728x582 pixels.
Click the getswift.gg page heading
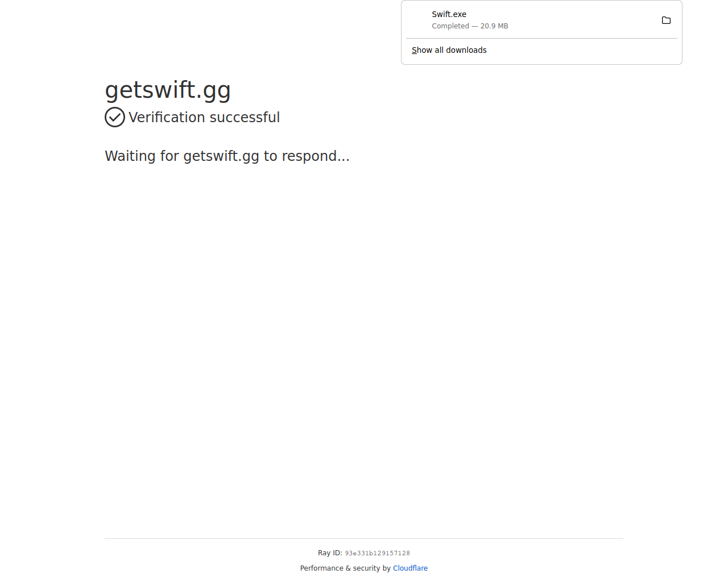coord(168,90)
